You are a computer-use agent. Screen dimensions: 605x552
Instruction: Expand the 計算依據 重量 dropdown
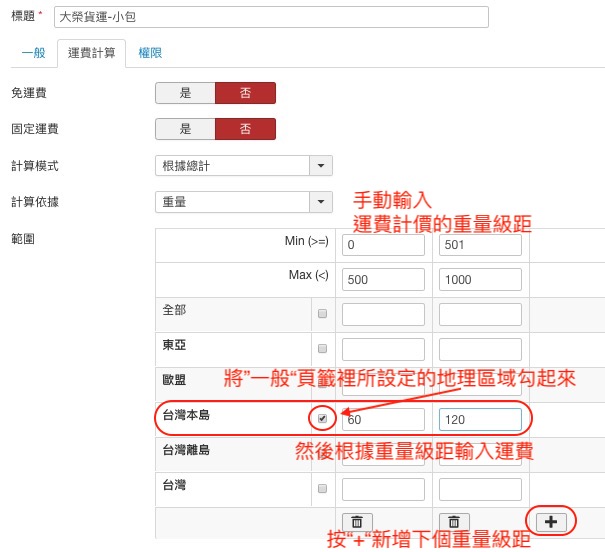click(x=320, y=201)
